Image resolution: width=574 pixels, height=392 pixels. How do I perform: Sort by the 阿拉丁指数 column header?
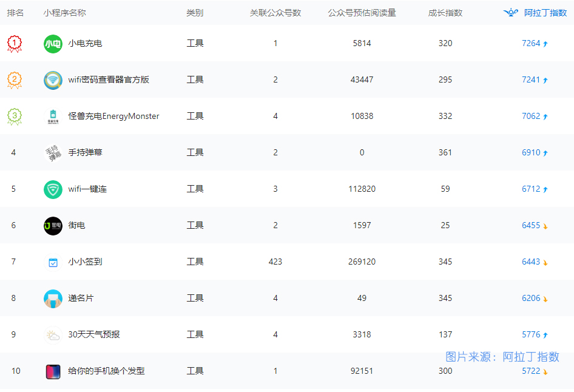point(545,13)
